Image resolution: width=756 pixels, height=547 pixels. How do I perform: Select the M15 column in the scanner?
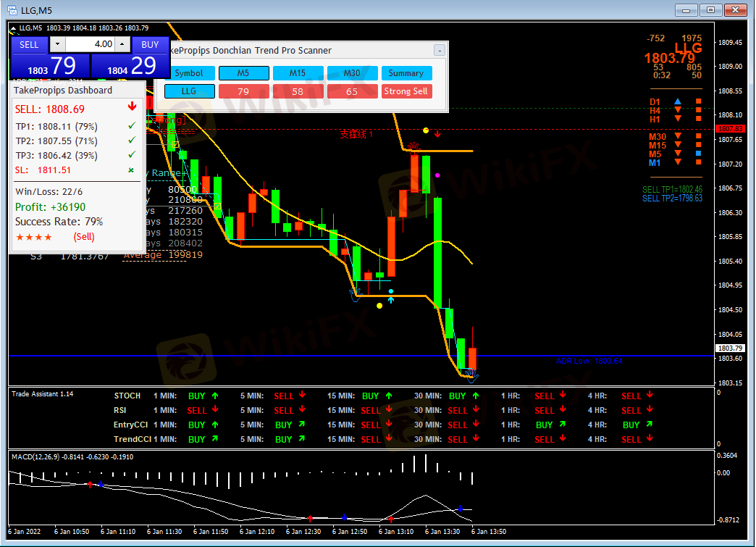pyautogui.click(x=298, y=73)
